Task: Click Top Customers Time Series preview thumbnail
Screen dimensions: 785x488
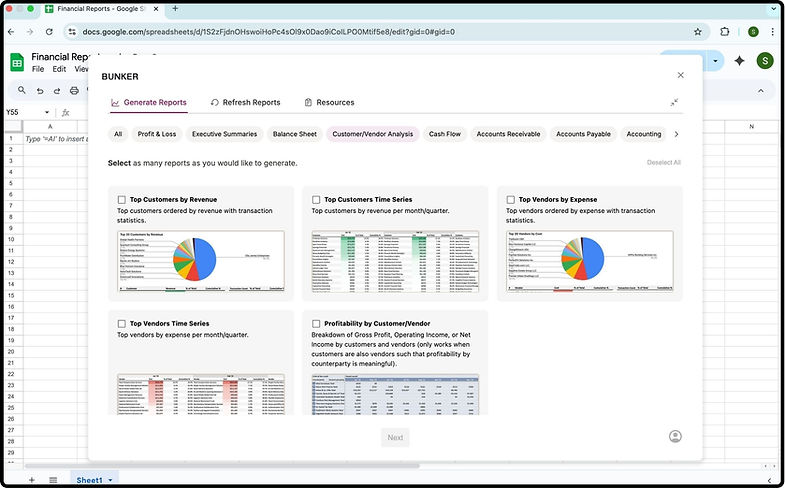Action: click(395, 261)
